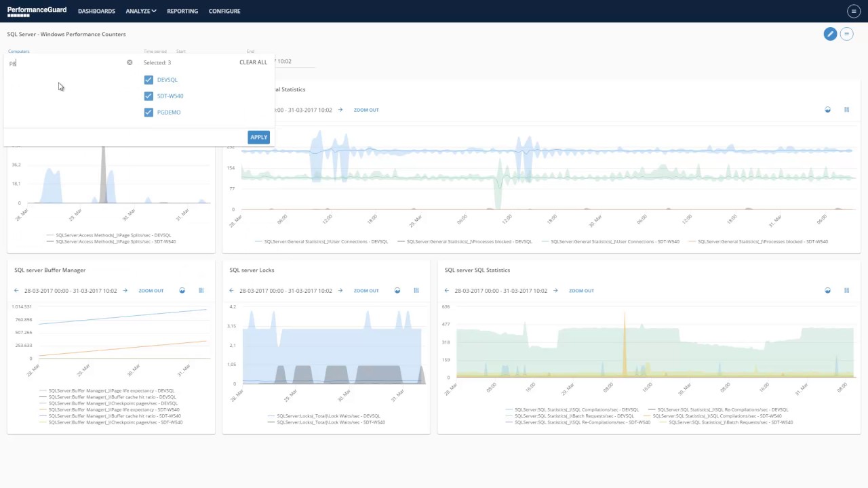Screen dimensions: 868x488
Task: Toggle legend Buffer cache hit ratio - DEVSQL
Action: tap(108, 397)
